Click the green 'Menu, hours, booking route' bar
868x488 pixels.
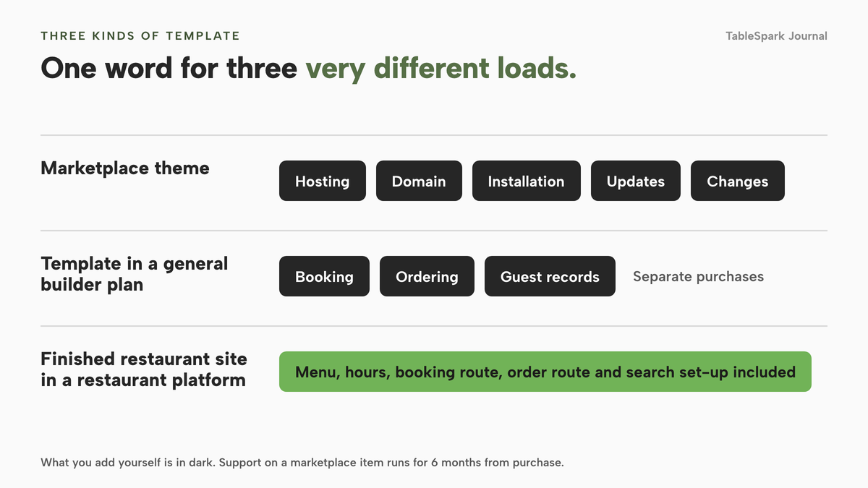pos(545,372)
